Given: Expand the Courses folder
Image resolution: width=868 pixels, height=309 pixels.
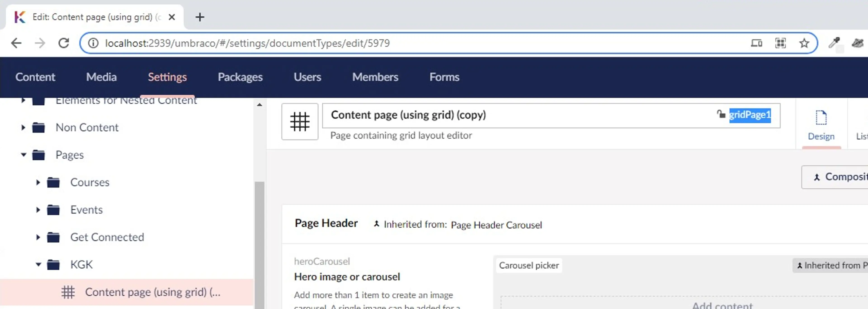Looking at the screenshot, I should click(x=38, y=183).
